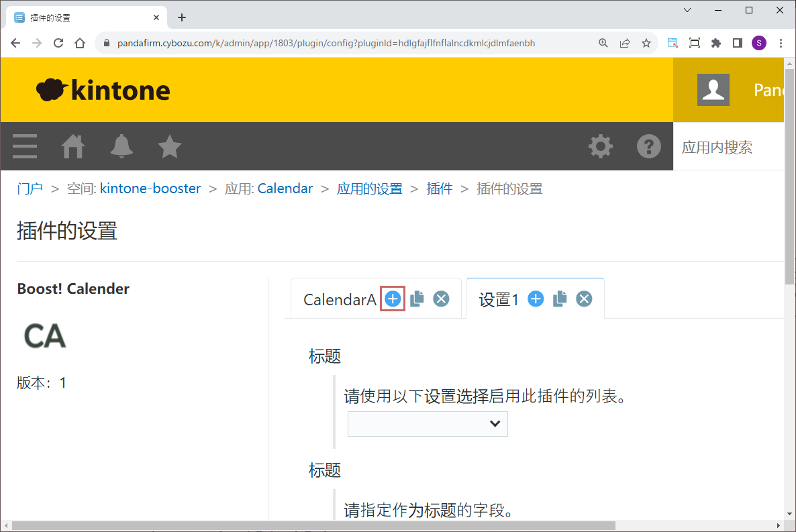The image size is (796, 532).
Task: Click the copy icon on 设置1 tab
Action: (x=560, y=299)
